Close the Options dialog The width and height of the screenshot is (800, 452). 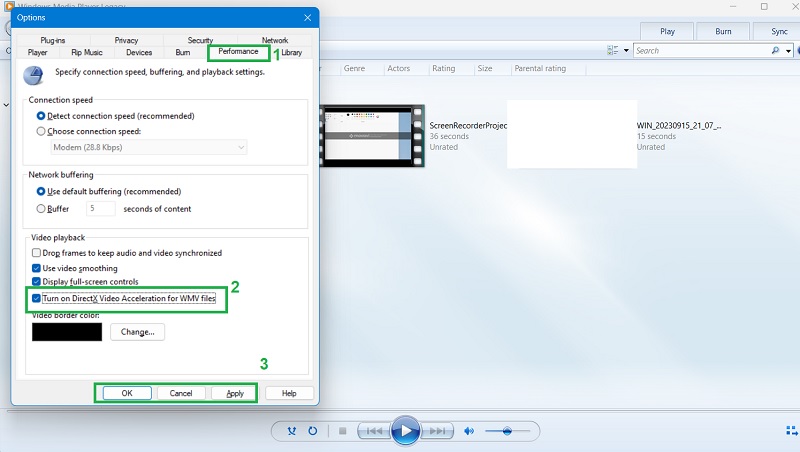(x=308, y=17)
